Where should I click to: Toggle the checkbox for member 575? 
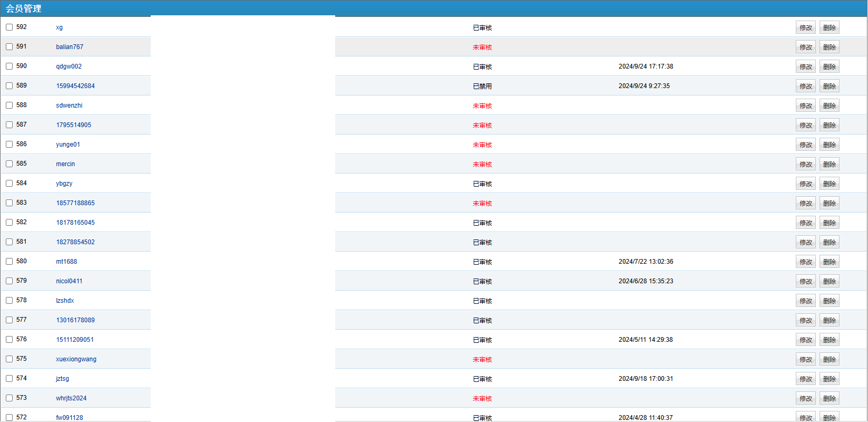pos(9,359)
